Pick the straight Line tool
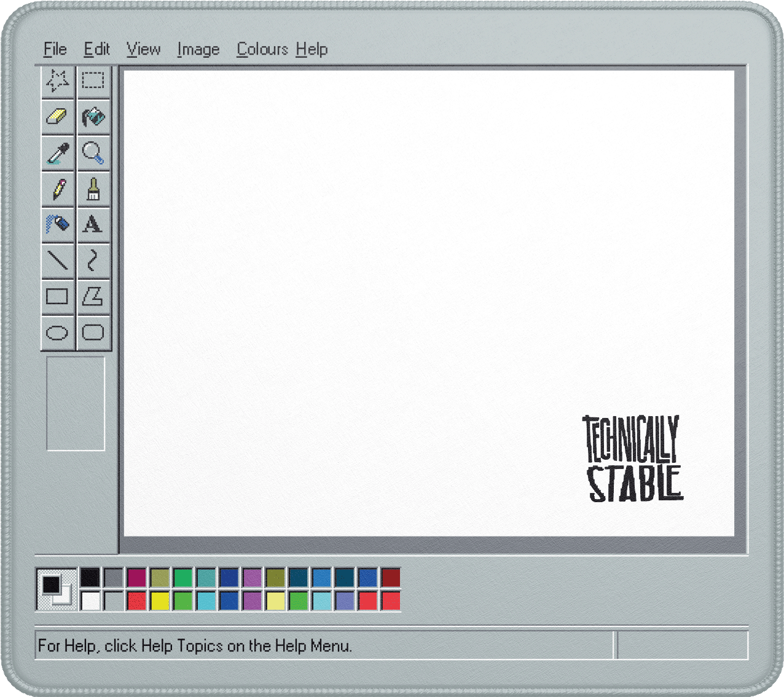Viewport: 784px width, 697px height. (58, 261)
